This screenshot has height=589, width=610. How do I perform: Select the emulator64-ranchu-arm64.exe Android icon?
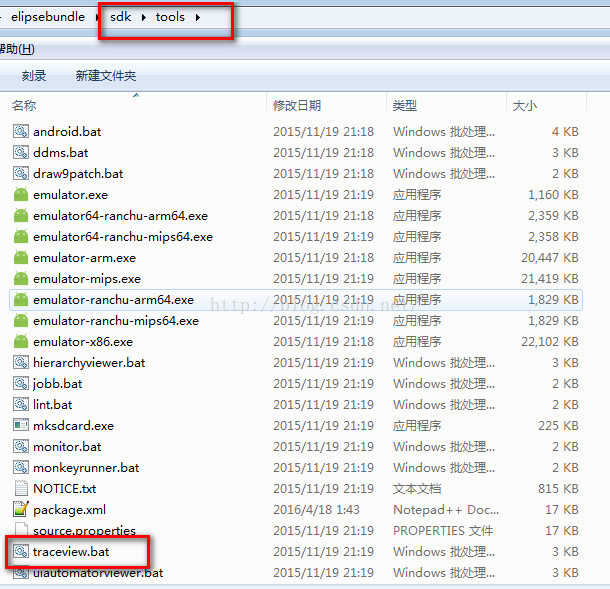[x=21, y=216]
